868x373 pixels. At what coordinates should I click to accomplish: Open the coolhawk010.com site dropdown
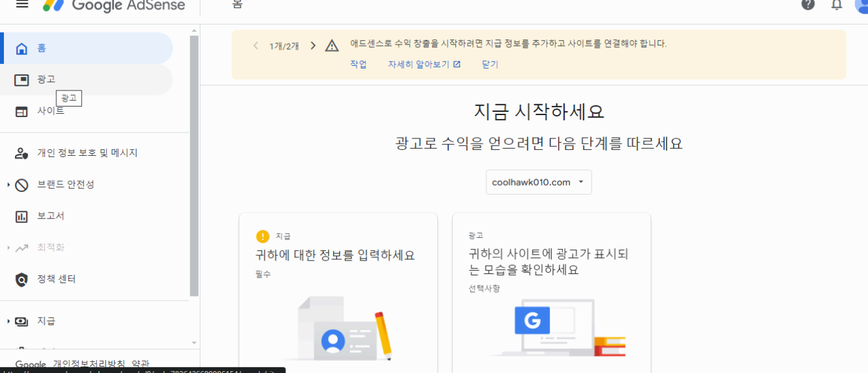(538, 182)
